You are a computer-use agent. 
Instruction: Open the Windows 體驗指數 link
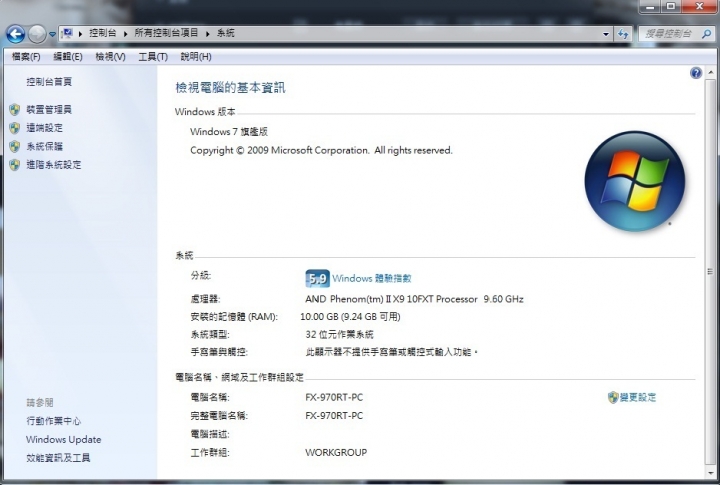pyautogui.click(x=371, y=278)
